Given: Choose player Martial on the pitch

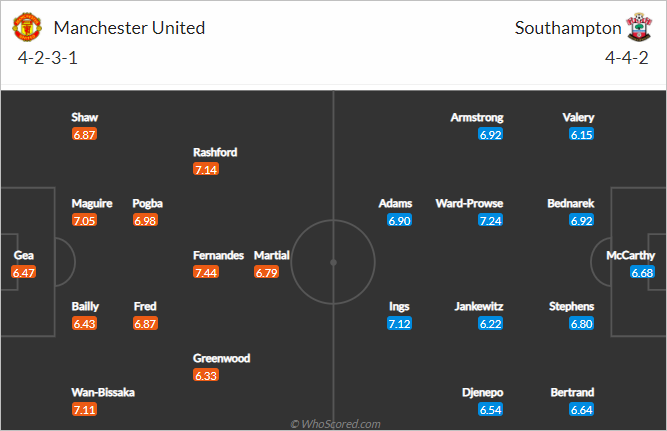Looking at the screenshot, I should (272, 255).
